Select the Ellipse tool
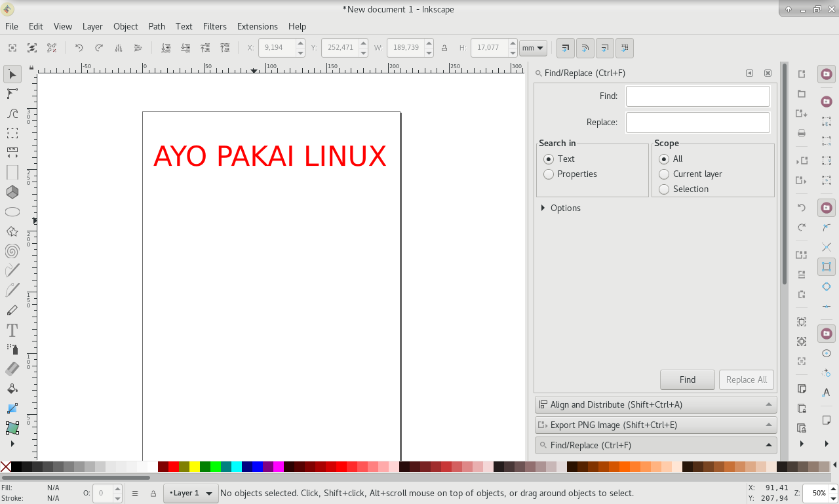839x504 pixels. pyautogui.click(x=12, y=212)
